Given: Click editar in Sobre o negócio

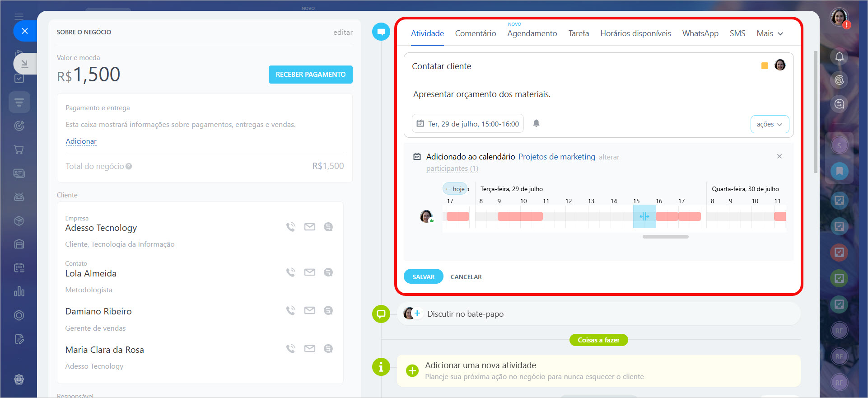Looking at the screenshot, I should pyautogui.click(x=343, y=33).
